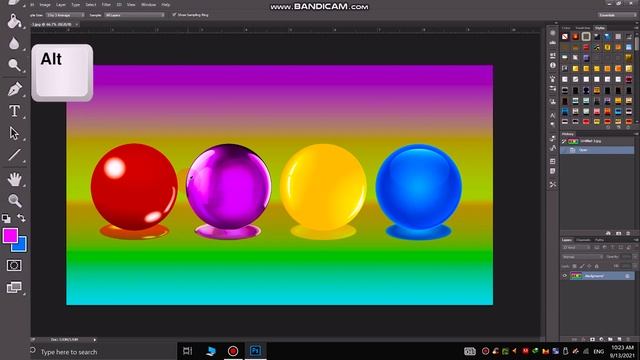Toggle lock transparent pixels
The image size is (640, 360).
[x=575, y=266]
